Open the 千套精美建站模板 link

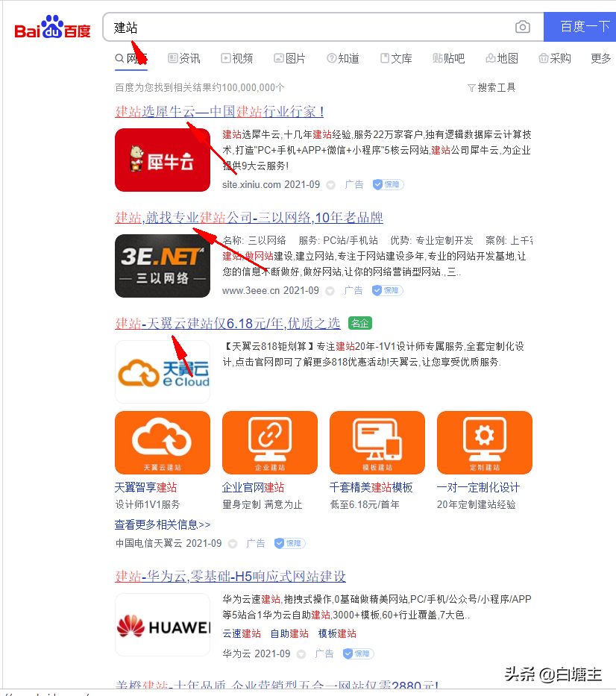click(x=371, y=487)
